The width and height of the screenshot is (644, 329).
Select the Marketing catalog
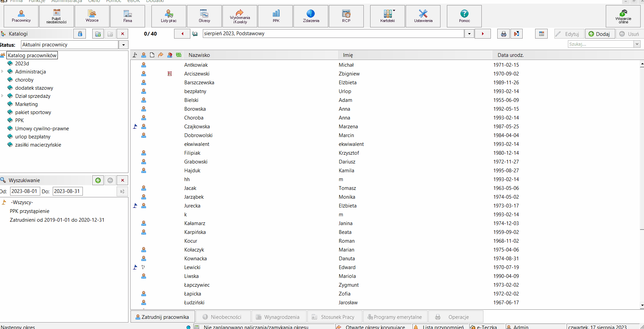pyautogui.click(x=26, y=104)
